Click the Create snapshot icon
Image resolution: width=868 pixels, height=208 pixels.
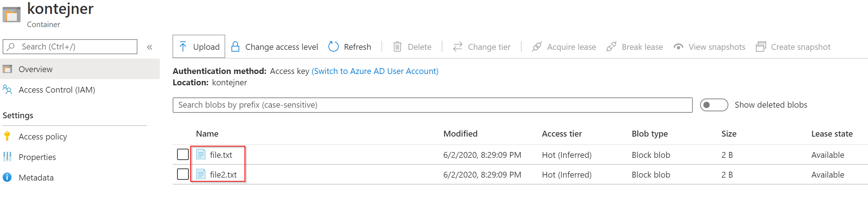[761, 47]
